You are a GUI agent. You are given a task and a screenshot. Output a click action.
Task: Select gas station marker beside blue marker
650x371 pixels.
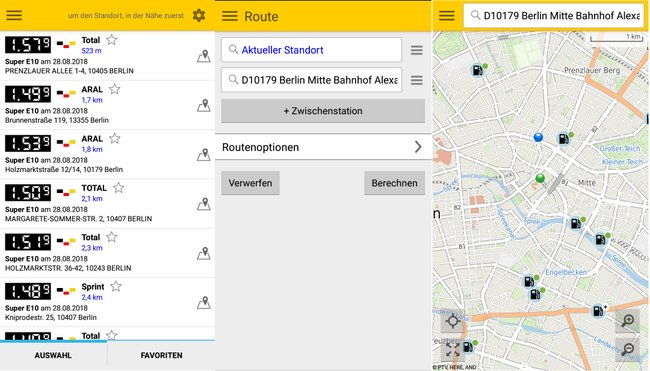point(564,138)
